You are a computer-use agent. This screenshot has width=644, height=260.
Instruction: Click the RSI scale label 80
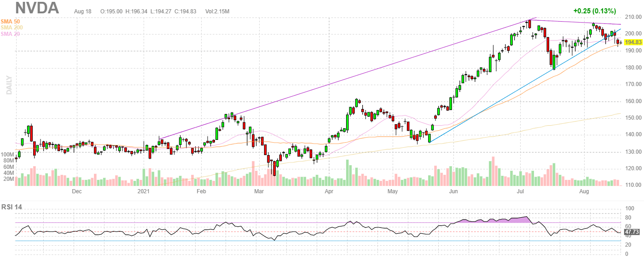tap(628, 217)
